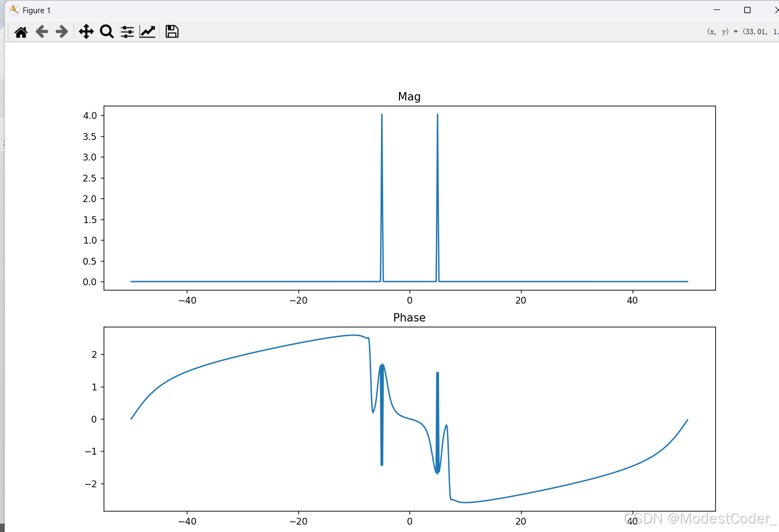Click the 2 y-axis label on Phase plot

(x=94, y=355)
